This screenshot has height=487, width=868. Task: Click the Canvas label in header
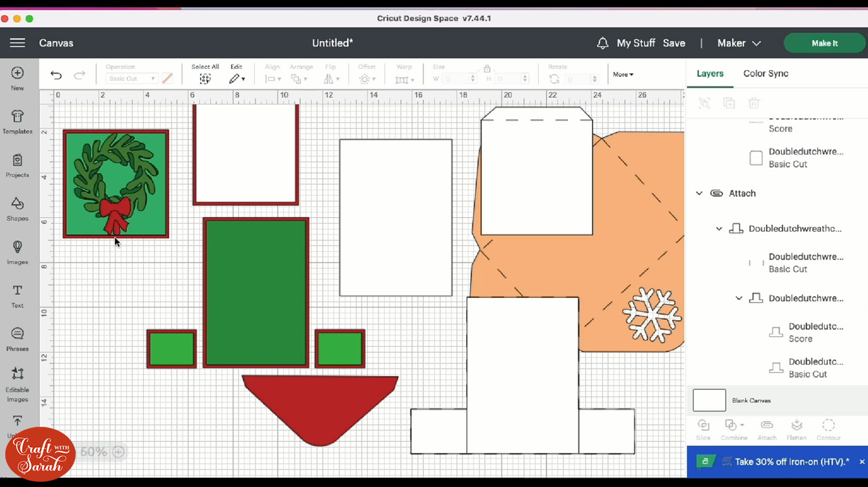pyautogui.click(x=56, y=43)
